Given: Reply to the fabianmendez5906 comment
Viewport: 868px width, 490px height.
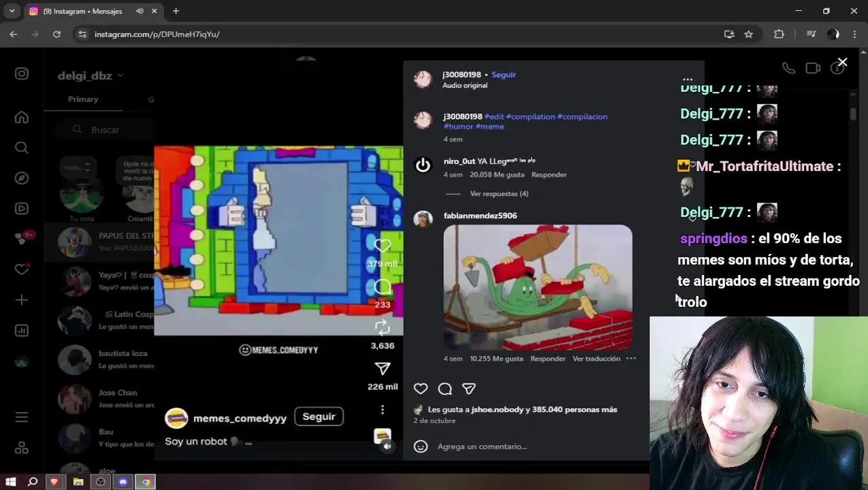Looking at the screenshot, I should [x=548, y=359].
